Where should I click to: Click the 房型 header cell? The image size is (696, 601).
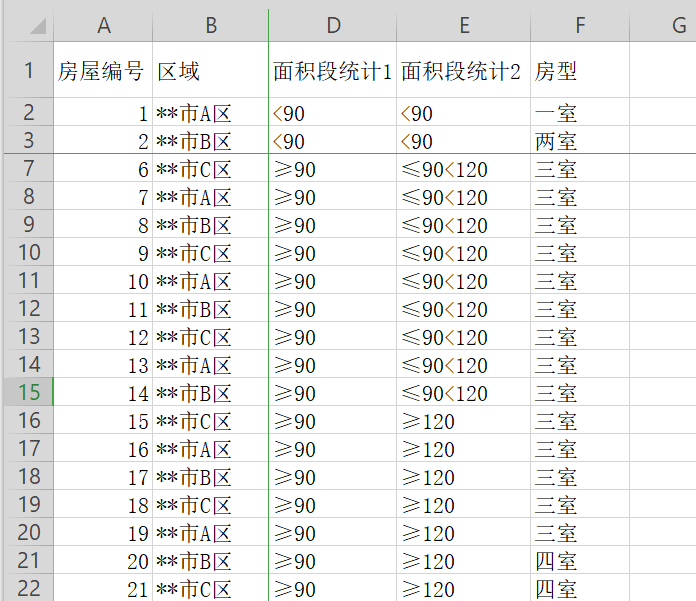(579, 71)
